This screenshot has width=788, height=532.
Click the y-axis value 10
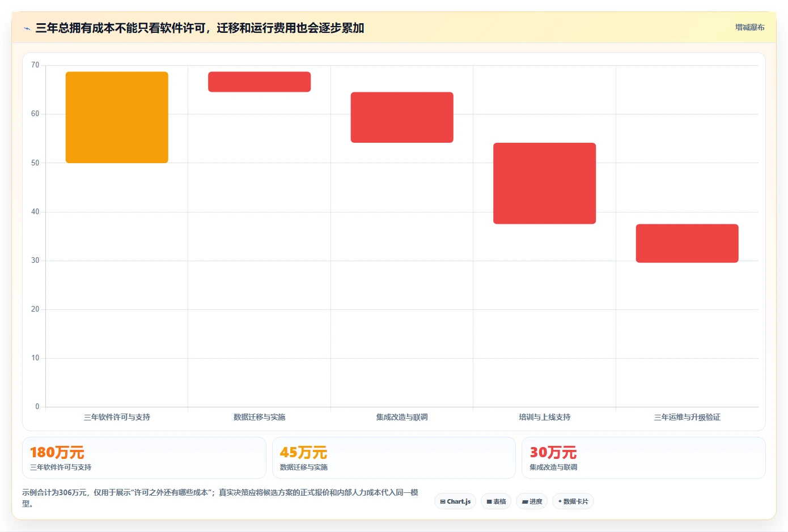click(x=35, y=358)
